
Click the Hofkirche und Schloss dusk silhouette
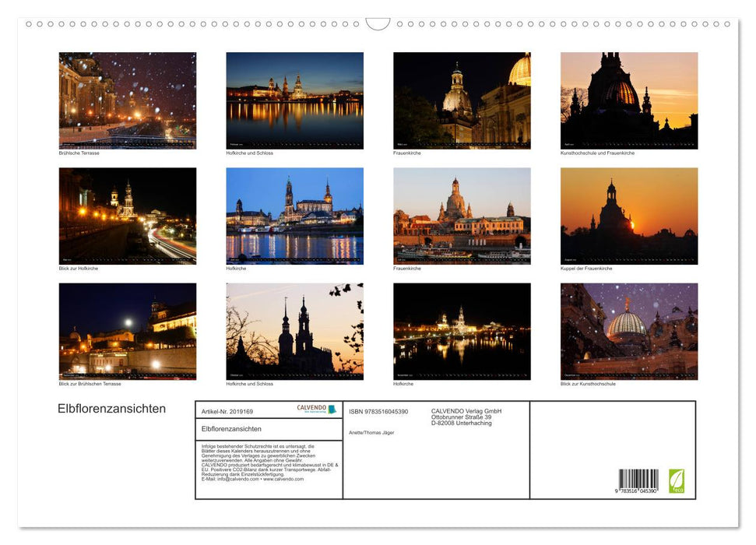pos(294,331)
